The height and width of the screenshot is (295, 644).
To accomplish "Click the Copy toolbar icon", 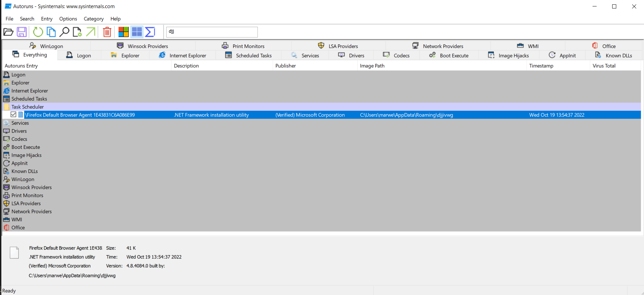I will click(x=51, y=32).
